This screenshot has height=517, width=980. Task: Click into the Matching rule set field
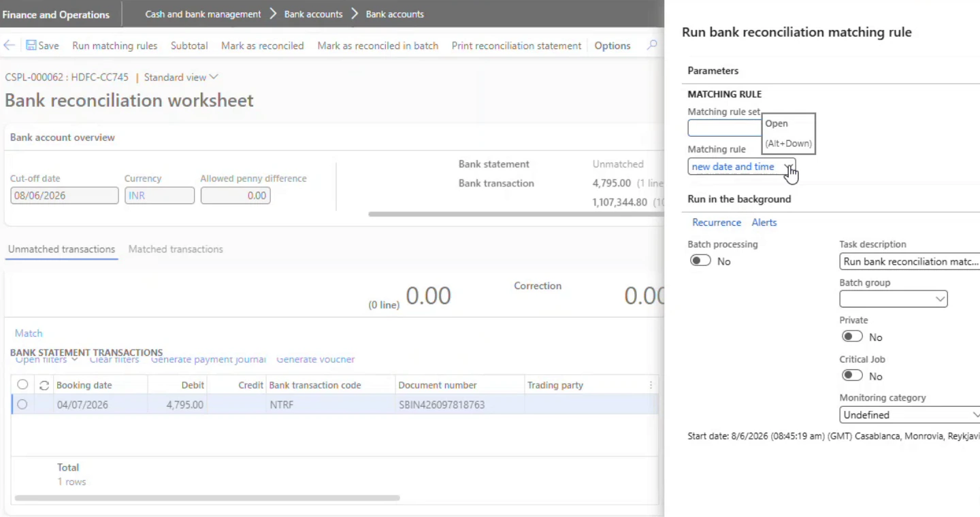click(x=725, y=128)
